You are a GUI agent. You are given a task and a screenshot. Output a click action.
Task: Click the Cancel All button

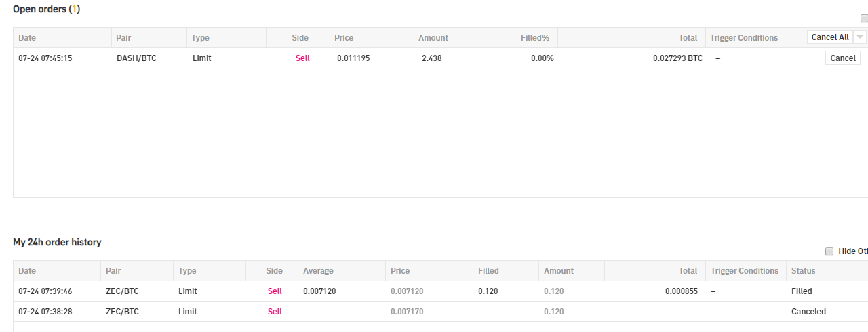point(829,37)
